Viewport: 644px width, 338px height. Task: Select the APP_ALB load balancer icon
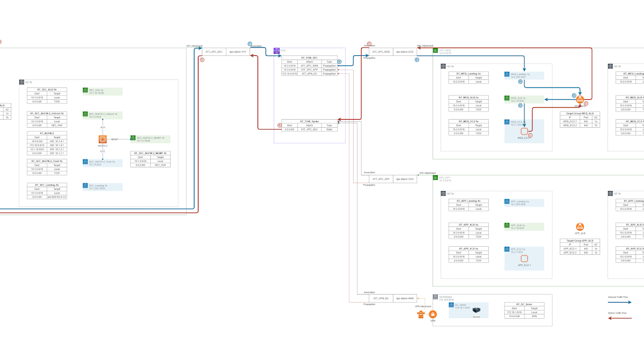coord(580,227)
